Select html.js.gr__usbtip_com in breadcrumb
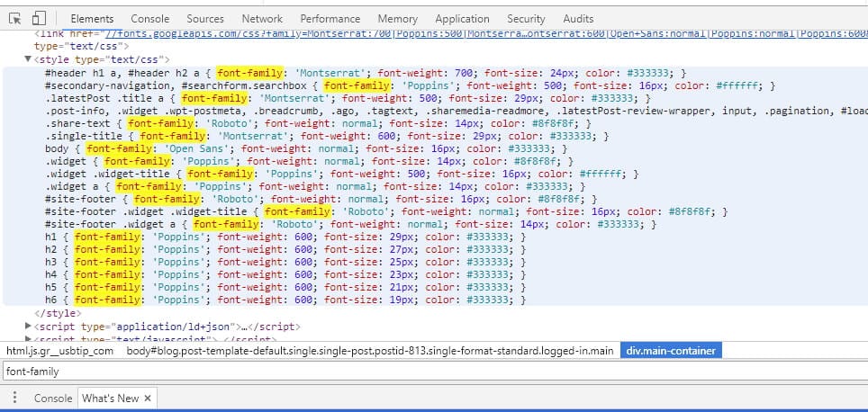This screenshot has height=412, width=868. [x=59, y=351]
